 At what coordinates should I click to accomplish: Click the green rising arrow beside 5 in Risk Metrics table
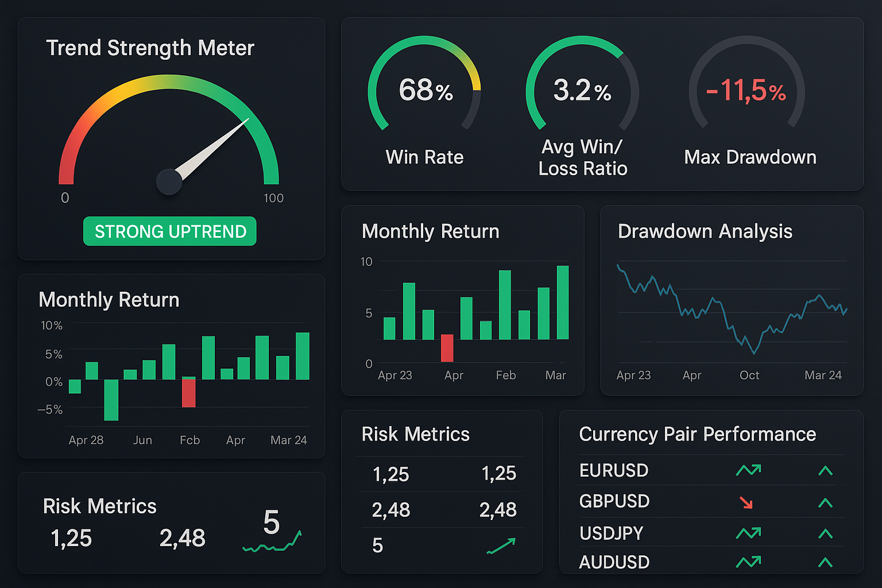click(501, 546)
